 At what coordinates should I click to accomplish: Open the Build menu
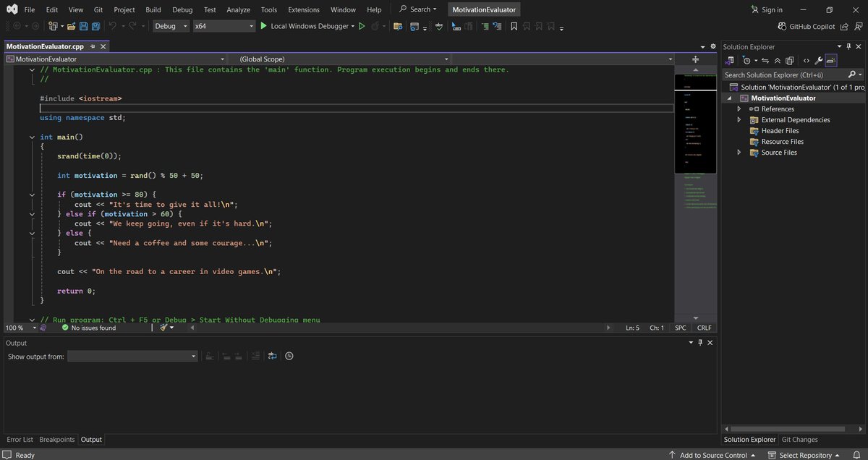click(153, 10)
